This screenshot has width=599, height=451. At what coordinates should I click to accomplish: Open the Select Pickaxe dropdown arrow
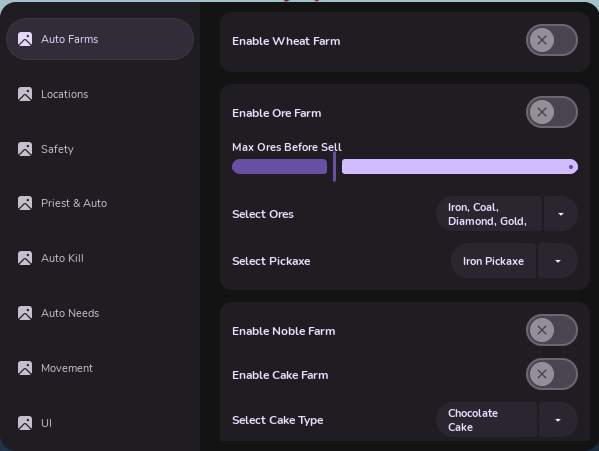click(558, 261)
